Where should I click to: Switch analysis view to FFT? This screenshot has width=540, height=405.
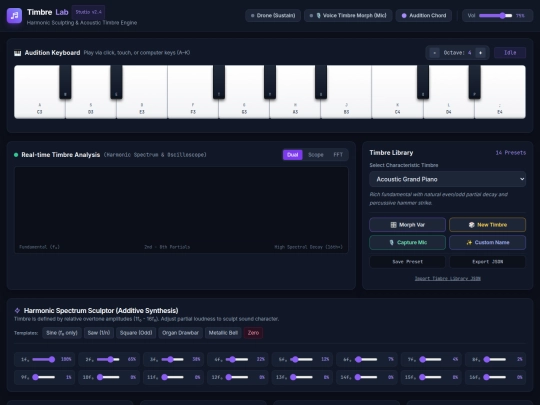(x=338, y=155)
